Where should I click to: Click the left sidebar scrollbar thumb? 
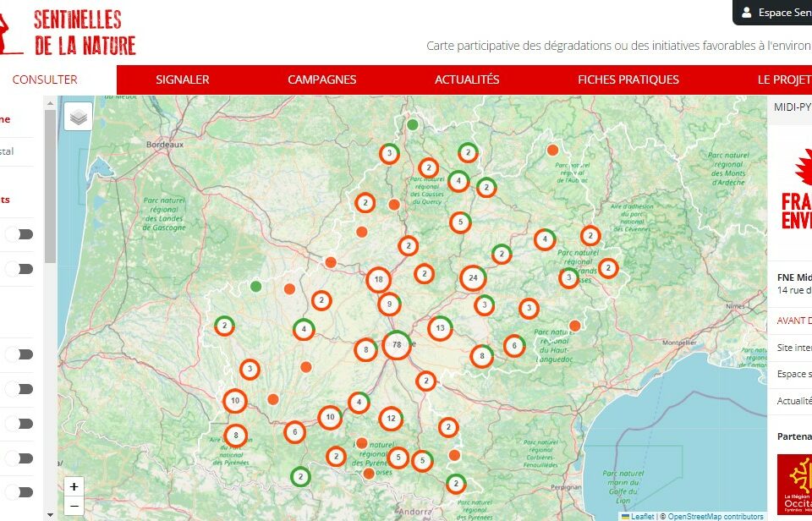tap(50, 186)
